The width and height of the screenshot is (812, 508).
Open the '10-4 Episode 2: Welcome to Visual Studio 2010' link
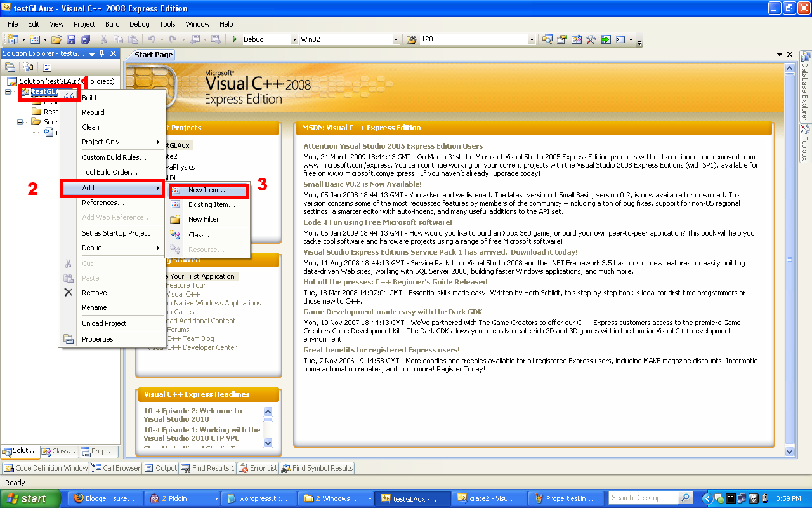coord(193,415)
